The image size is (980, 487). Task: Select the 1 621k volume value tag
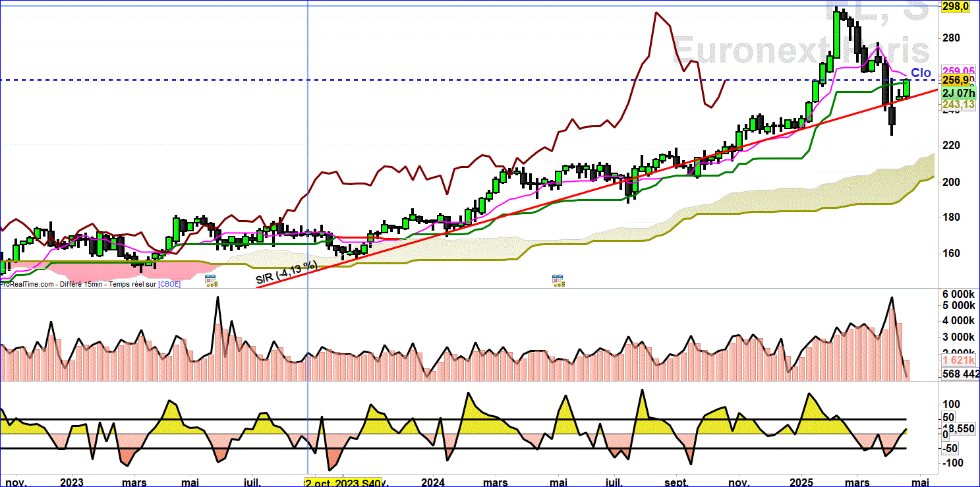coord(959,360)
